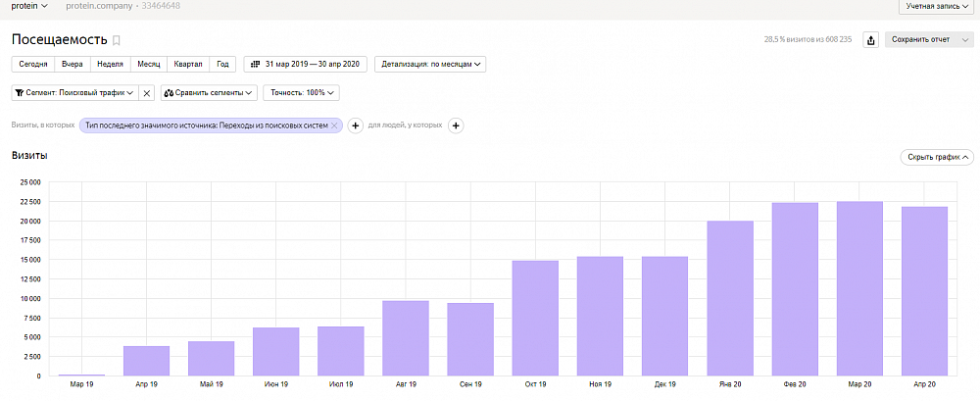Image resolution: width=980 pixels, height=401 pixels.
Task: Change the Детализация по месяцам setting
Action: click(430, 64)
